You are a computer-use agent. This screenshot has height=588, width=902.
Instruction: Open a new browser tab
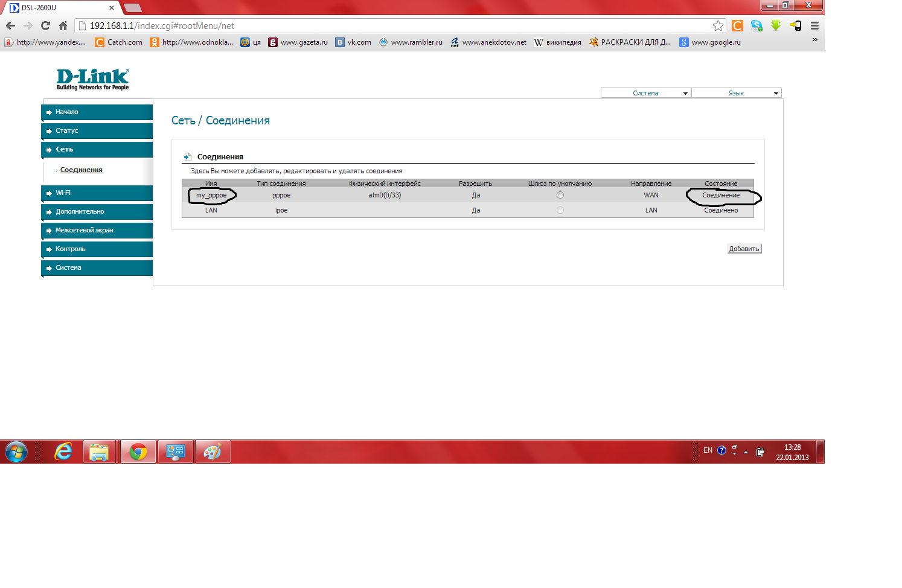pos(133,8)
